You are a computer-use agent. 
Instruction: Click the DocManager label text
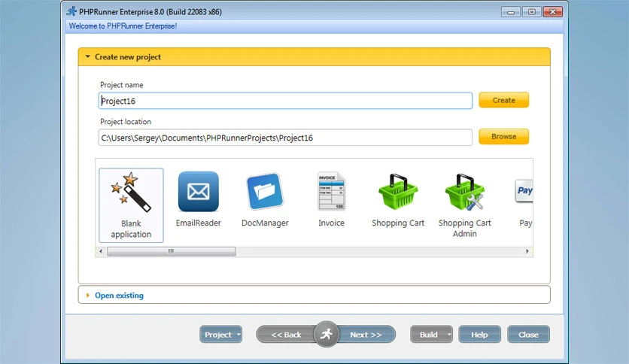tap(265, 223)
